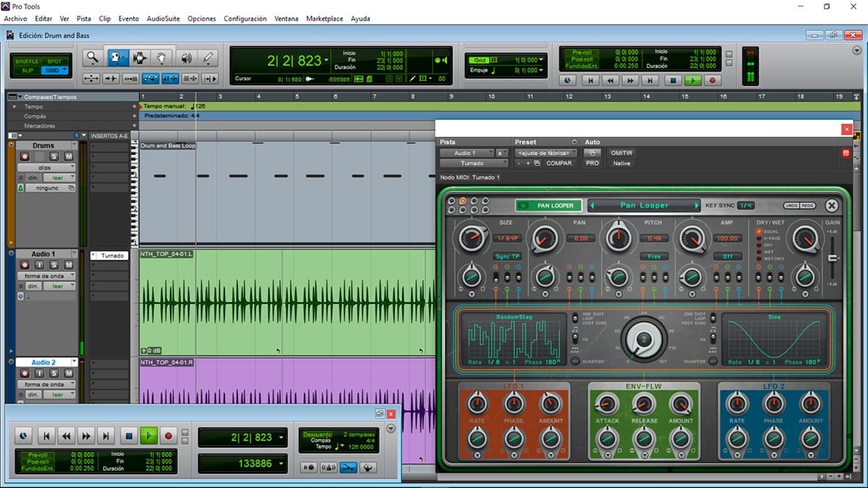Click the COMPAR. button in plugin header
This screenshot has width=868, height=488.
pyautogui.click(x=560, y=163)
